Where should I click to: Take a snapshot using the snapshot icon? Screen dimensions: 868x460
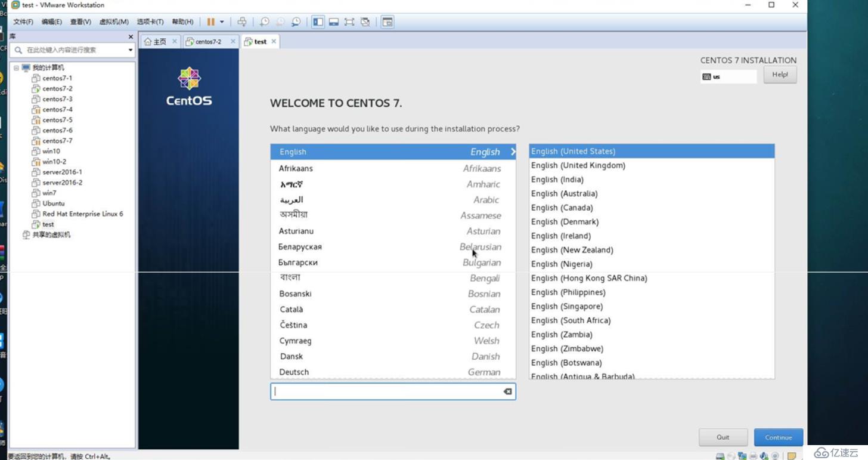pos(265,22)
